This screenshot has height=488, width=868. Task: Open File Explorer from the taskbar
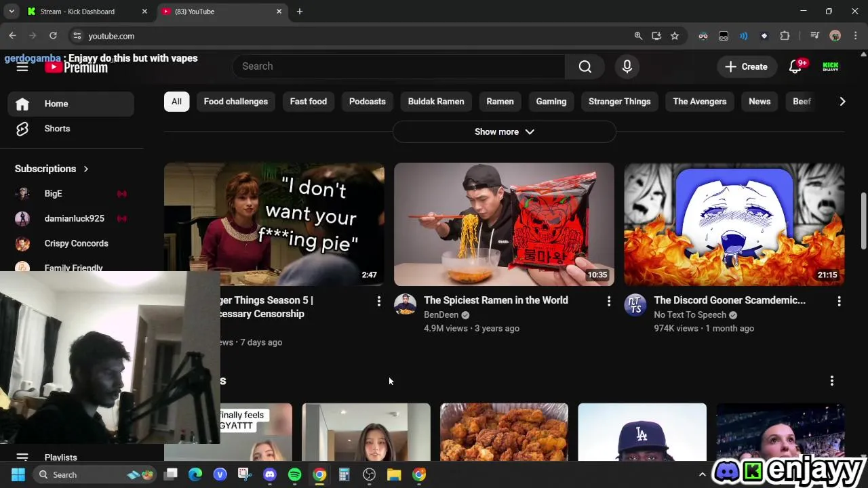(394, 475)
